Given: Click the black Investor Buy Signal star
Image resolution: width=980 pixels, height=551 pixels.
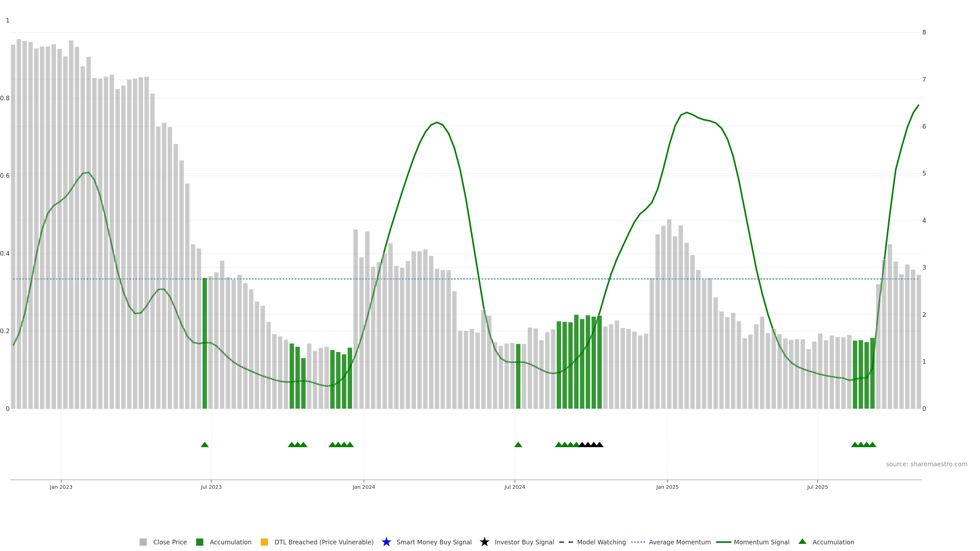Looking at the screenshot, I should pos(484,542).
